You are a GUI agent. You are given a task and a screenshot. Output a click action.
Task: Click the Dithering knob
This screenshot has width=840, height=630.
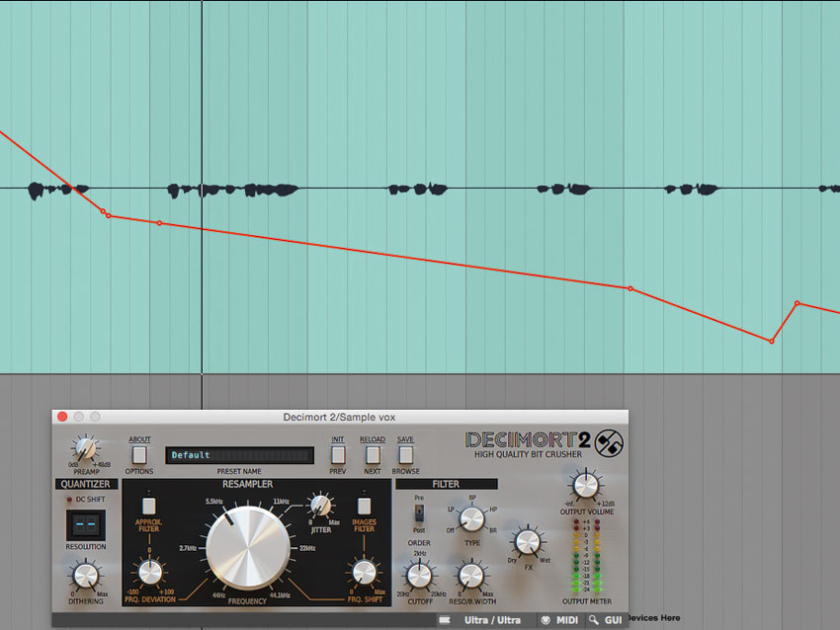click(x=85, y=576)
